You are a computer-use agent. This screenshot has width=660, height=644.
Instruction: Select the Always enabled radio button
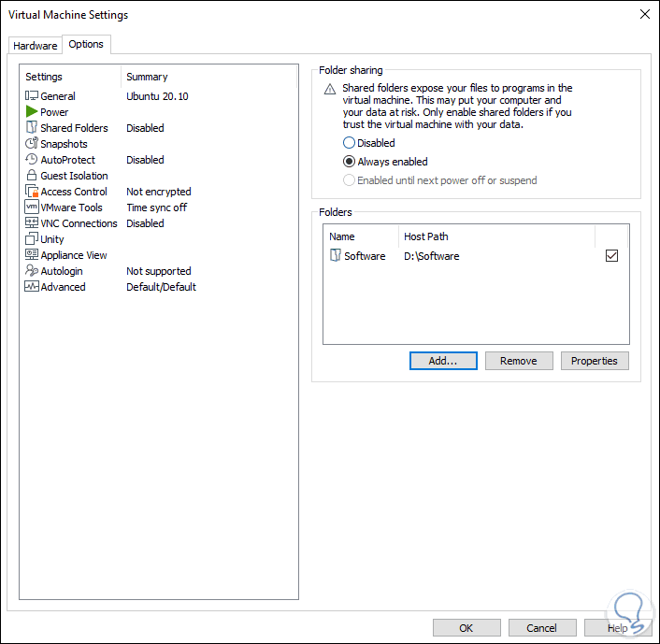[x=349, y=162]
